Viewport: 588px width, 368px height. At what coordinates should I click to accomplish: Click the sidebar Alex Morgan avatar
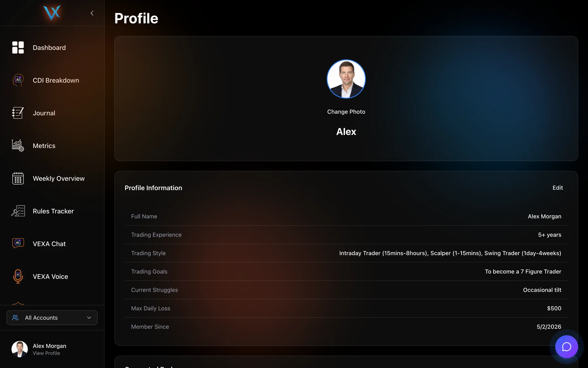tap(20, 349)
